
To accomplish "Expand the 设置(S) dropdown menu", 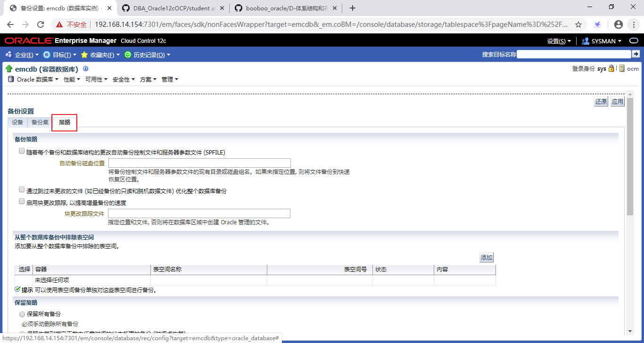I will click(559, 41).
